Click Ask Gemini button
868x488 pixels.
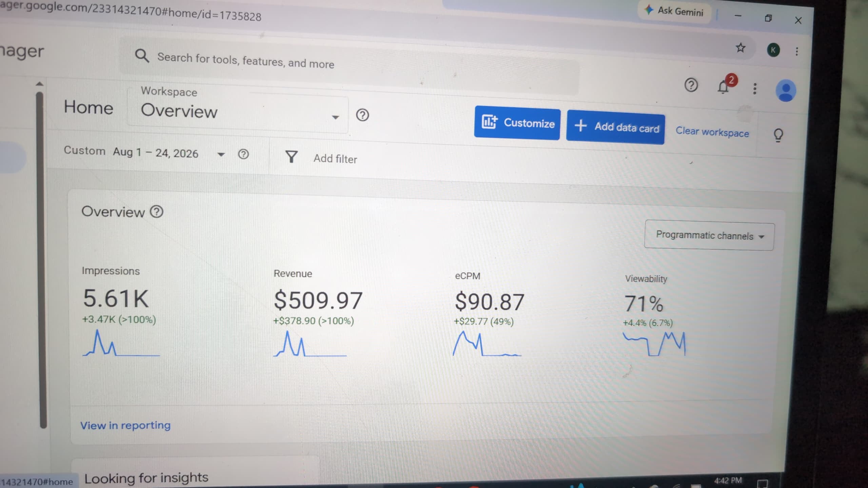point(674,11)
